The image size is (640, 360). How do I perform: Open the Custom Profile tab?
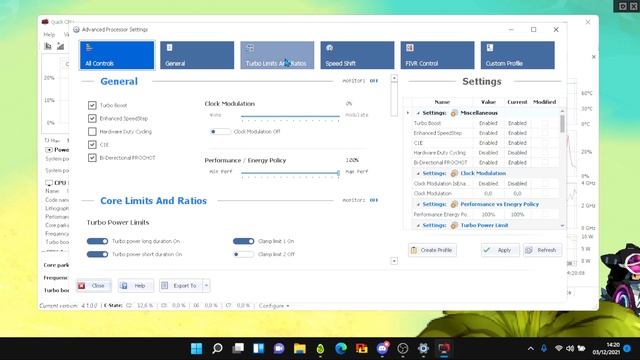coord(518,55)
